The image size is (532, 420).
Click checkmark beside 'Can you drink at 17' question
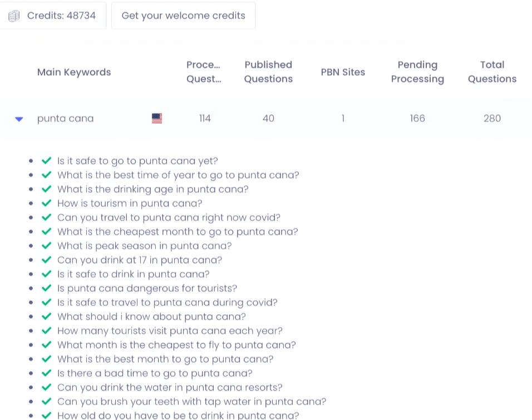(x=47, y=260)
